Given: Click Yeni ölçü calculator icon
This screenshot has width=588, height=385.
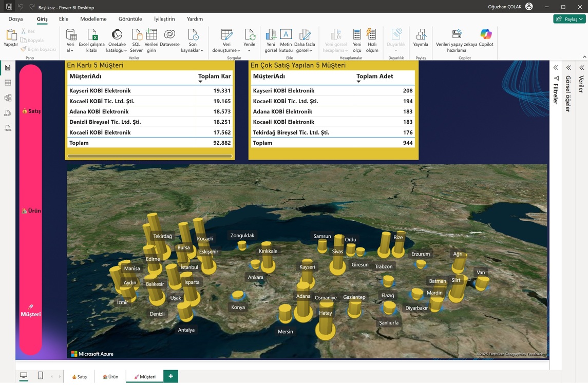Looking at the screenshot, I should (357, 34).
